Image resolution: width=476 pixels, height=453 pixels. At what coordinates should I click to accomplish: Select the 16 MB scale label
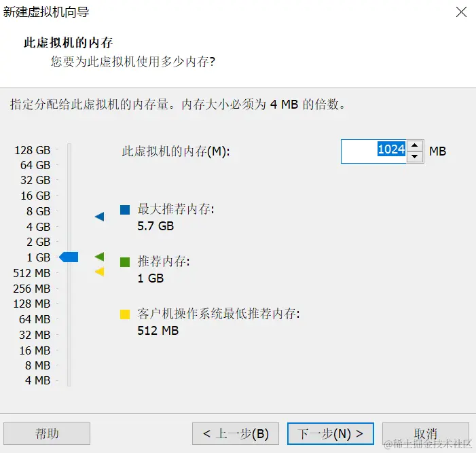point(35,350)
